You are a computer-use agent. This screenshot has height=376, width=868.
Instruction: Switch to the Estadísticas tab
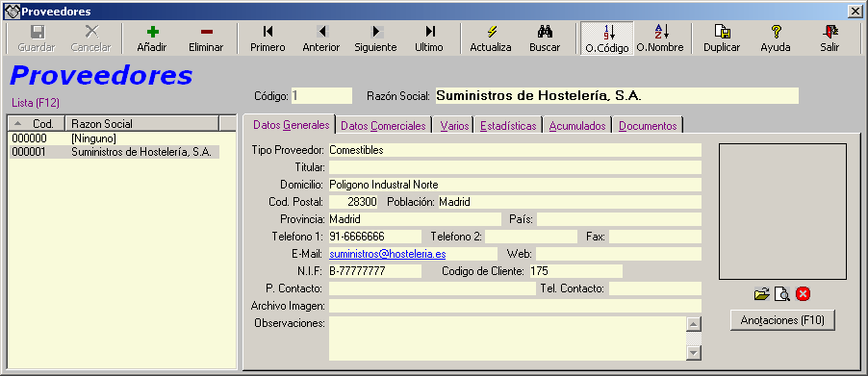508,126
